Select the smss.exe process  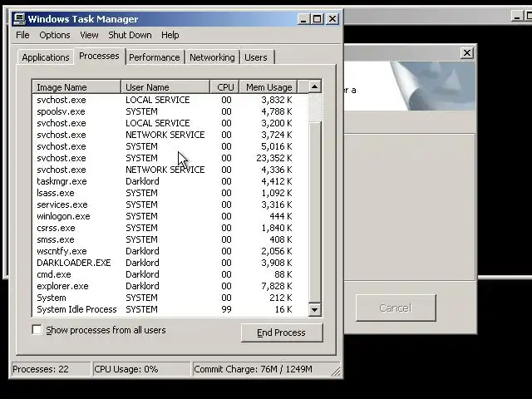point(170,239)
